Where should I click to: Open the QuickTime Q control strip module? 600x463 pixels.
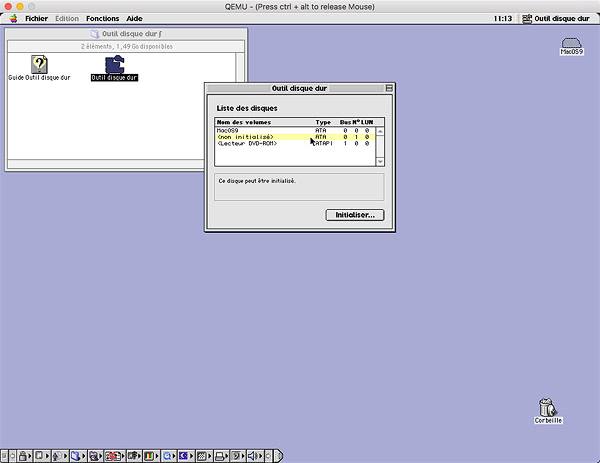tap(169, 456)
